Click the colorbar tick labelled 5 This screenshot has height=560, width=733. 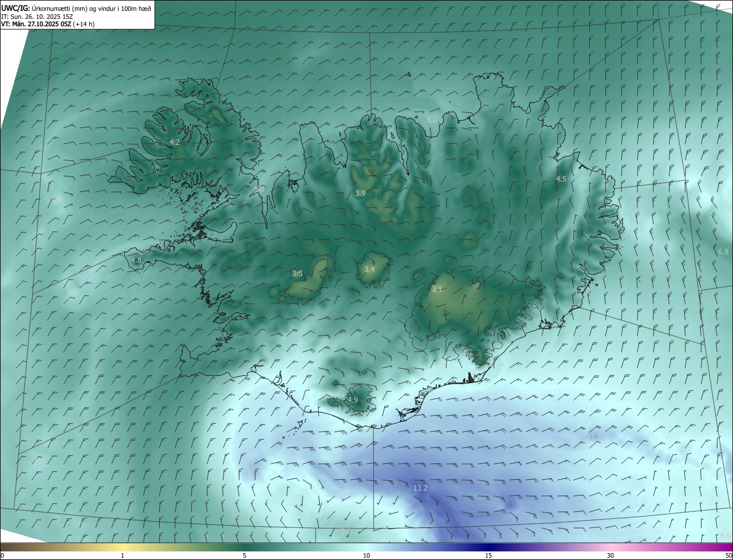point(245,555)
